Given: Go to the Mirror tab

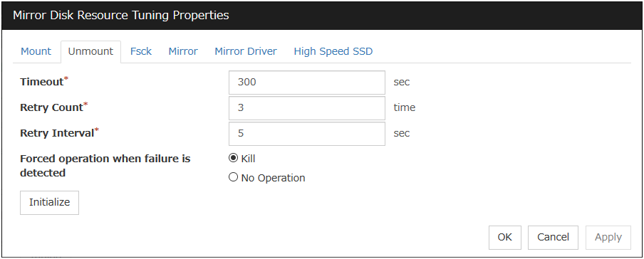Looking at the screenshot, I should click(x=183, y=51).
